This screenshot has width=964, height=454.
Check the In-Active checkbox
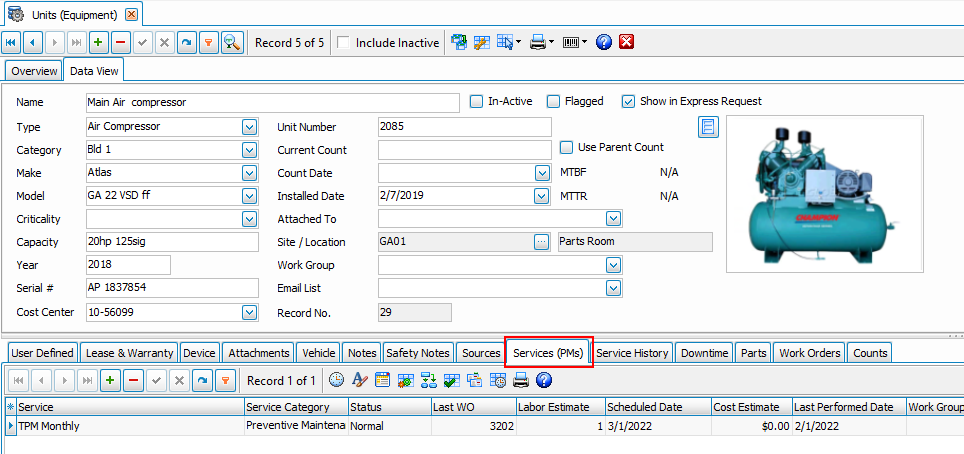(476, 102)
